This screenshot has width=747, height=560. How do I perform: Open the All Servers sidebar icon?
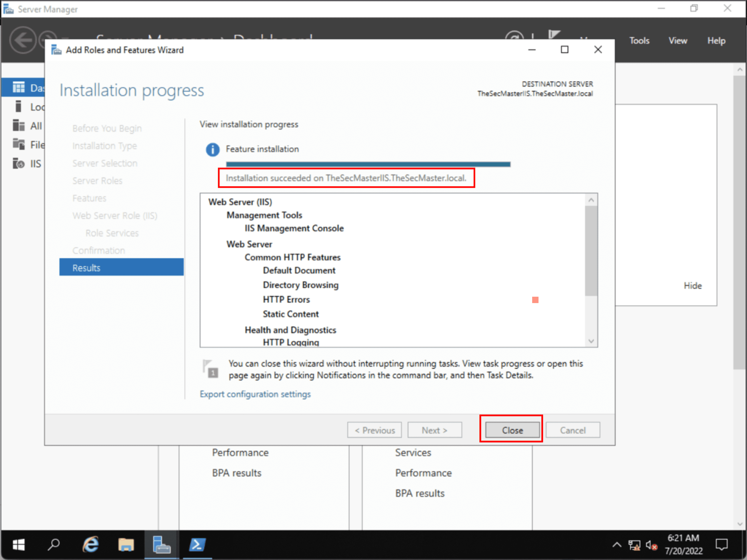pyautogui.click(x=18, y=125)
